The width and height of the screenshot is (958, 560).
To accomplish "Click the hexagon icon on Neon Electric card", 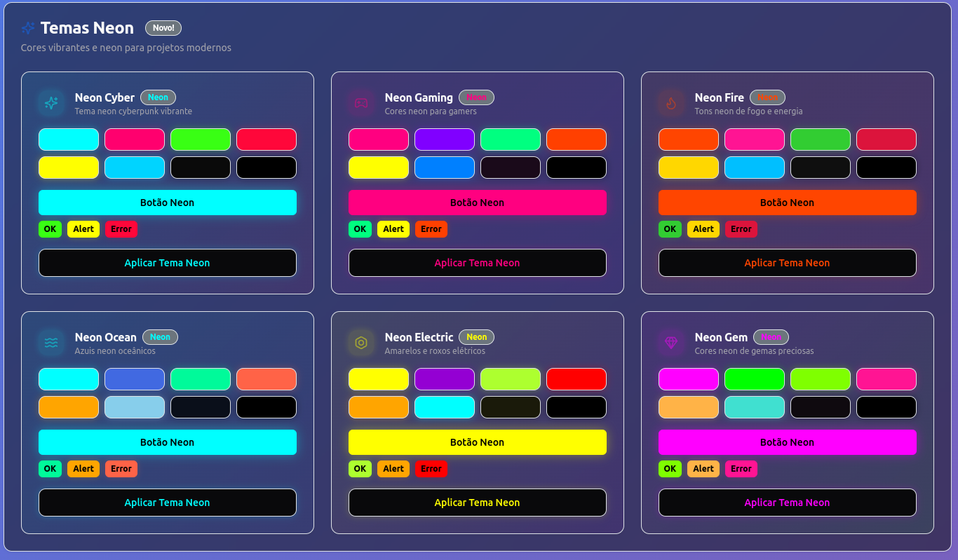I will tap(360, 343).
